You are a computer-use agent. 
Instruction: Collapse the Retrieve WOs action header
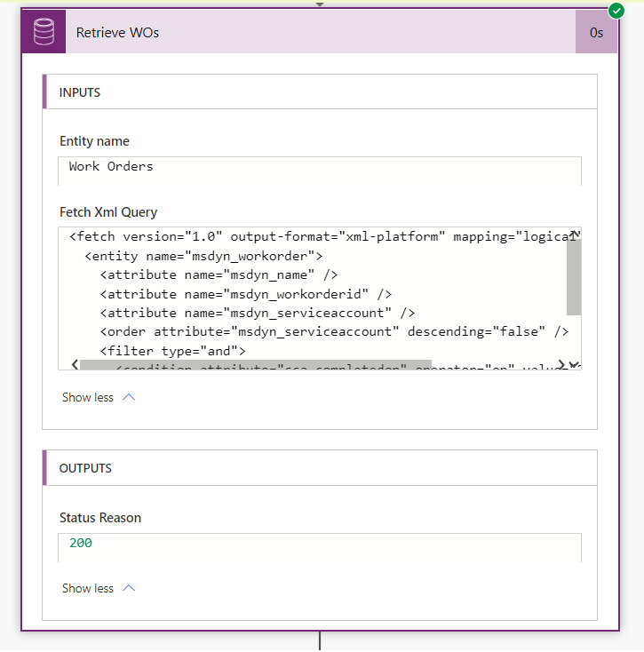[x=320, y=33]
